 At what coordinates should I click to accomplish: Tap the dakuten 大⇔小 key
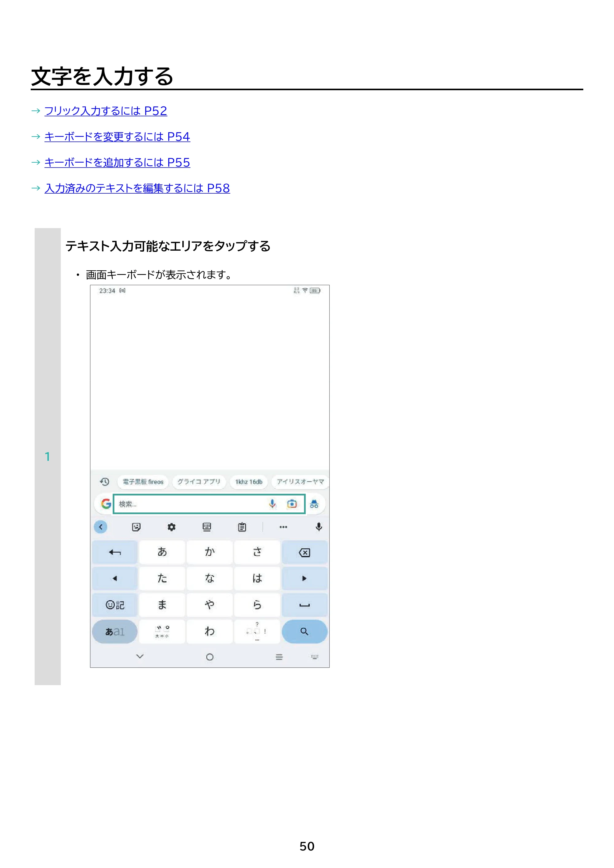[x=162, y=631]
